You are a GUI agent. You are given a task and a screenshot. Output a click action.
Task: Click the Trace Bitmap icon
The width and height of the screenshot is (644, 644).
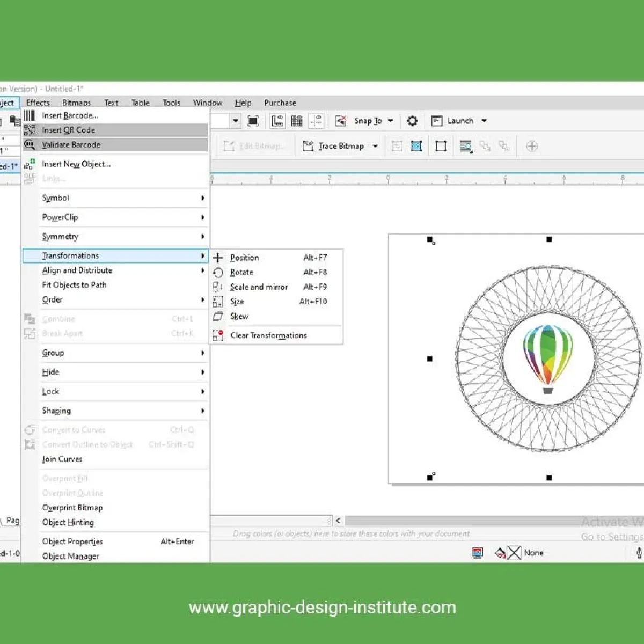click(x=308, y=146)
